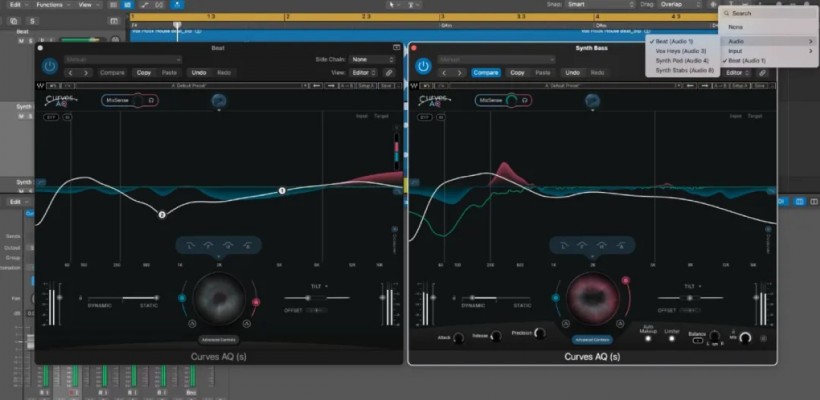Image resolution: width=820 pixels, height=400 pixels.
Task: Go to previous preset in Beat plugin
Action: click(72, 73)
